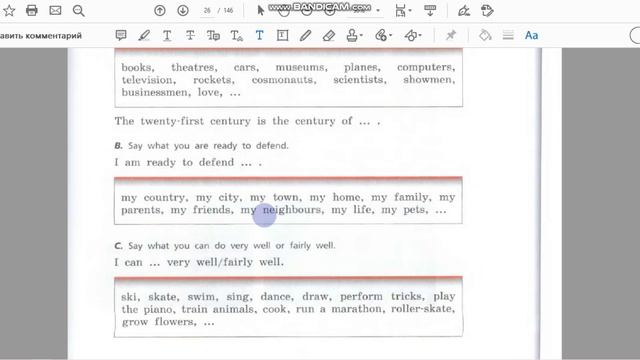This screenshot has width=640, height=360.
Task: Select the blue add text comment tool
Action: point(260,36)
